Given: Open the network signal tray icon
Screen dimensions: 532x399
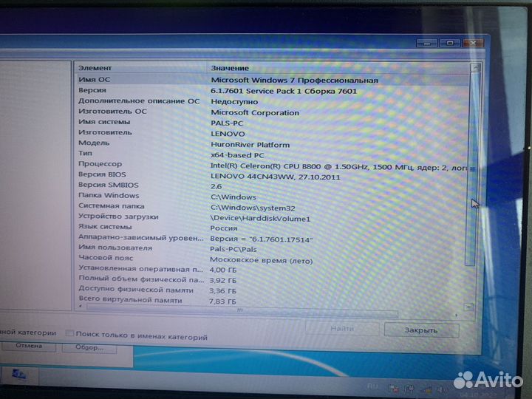Looking at the screenshot, I should (x=426, y=390).
